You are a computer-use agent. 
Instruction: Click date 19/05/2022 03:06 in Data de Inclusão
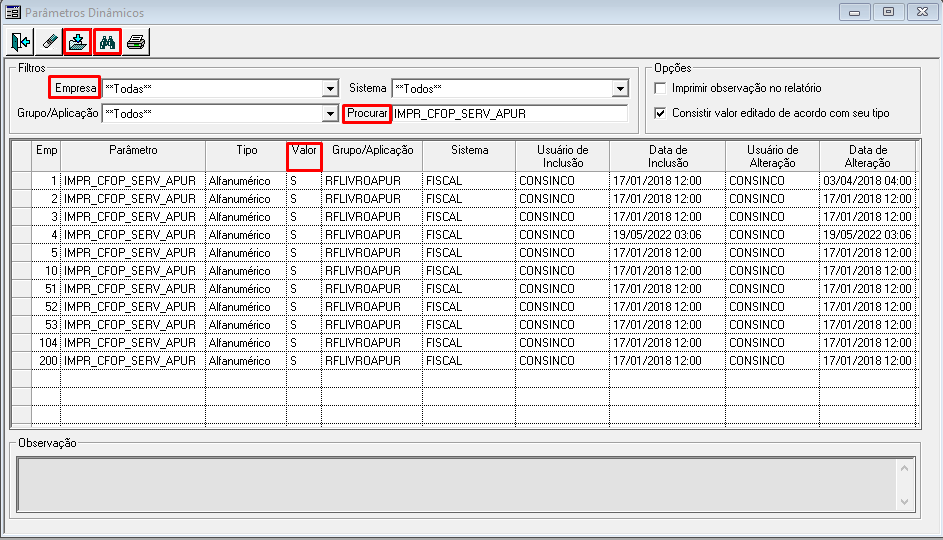tap(668, 235)
